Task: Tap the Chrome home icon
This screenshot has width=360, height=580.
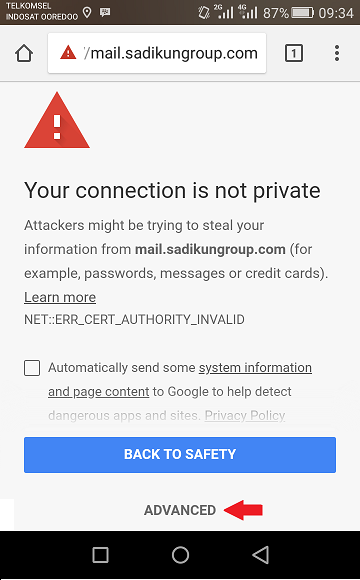Action: tap(24, 53)
